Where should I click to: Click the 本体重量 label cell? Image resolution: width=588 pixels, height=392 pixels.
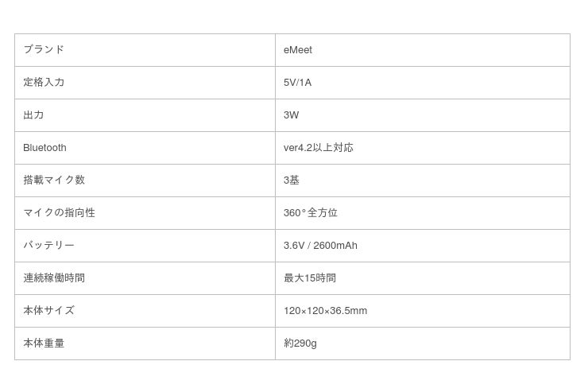[x=44, y=343]
